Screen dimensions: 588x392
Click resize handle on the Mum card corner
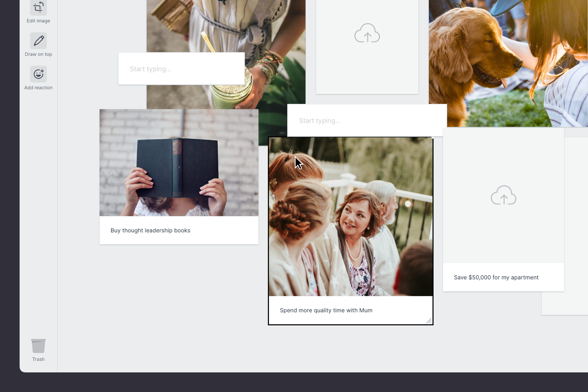point(429,321)
